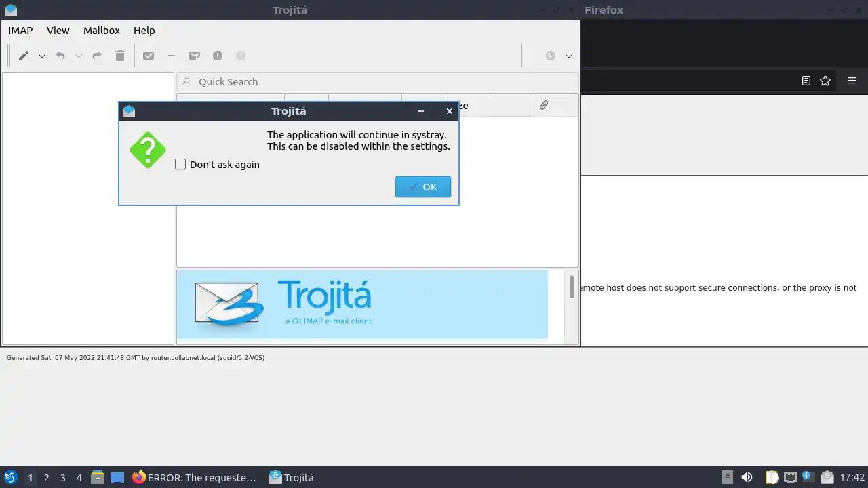Click the removable media tray icon

(x=728, y=477)
